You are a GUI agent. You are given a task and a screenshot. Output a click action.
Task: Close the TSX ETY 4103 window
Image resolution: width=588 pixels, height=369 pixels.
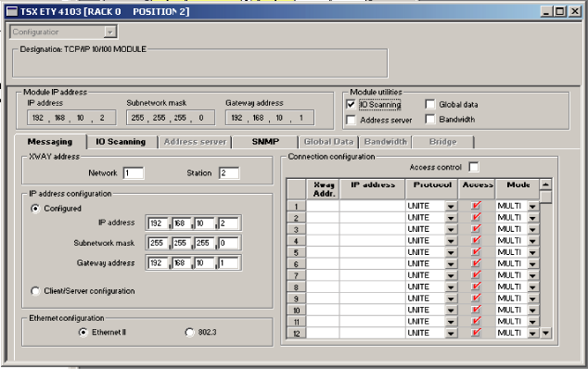coord(574,12)
